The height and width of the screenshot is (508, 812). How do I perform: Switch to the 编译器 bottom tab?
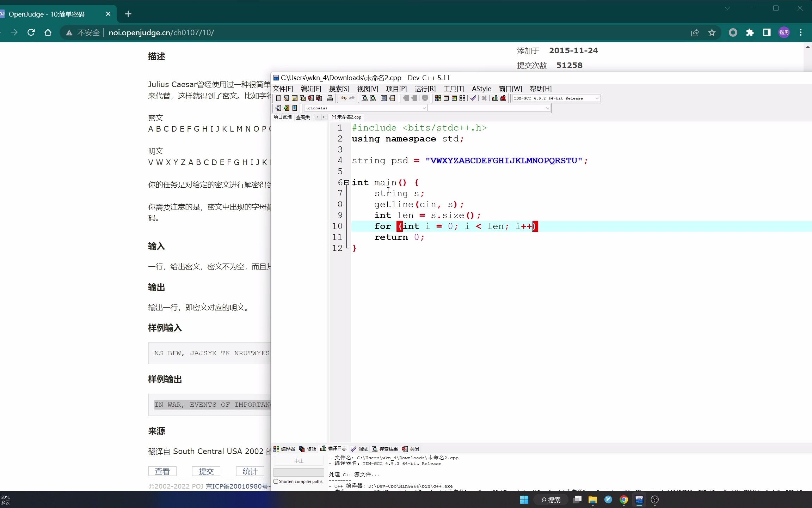[284, 449]
